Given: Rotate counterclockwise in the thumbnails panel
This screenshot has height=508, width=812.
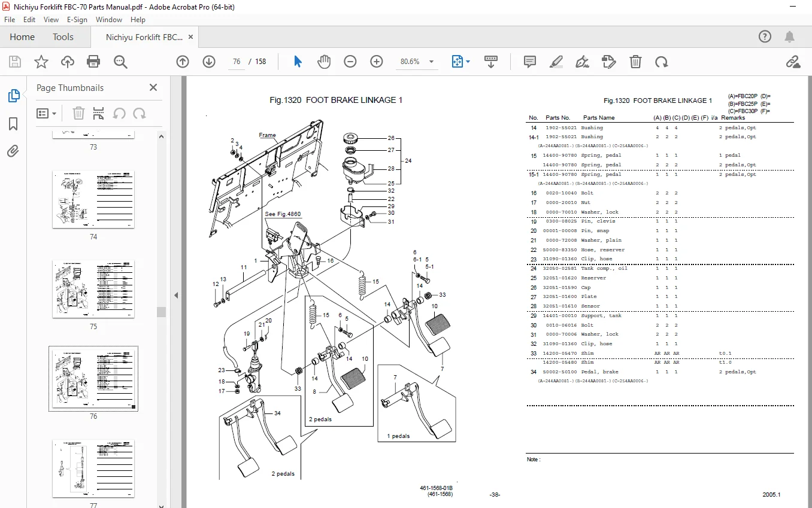Looking at the screenshot, I should tap(119, 113).
